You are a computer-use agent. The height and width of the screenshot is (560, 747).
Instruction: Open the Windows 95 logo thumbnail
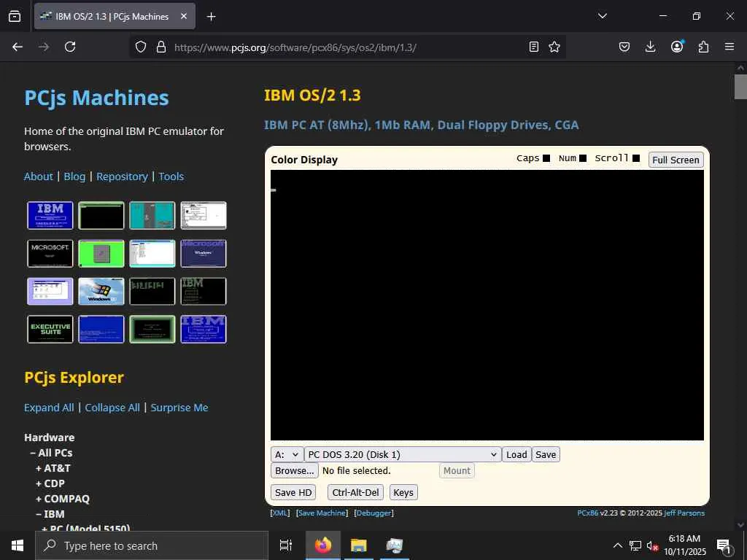pos(101,292)
